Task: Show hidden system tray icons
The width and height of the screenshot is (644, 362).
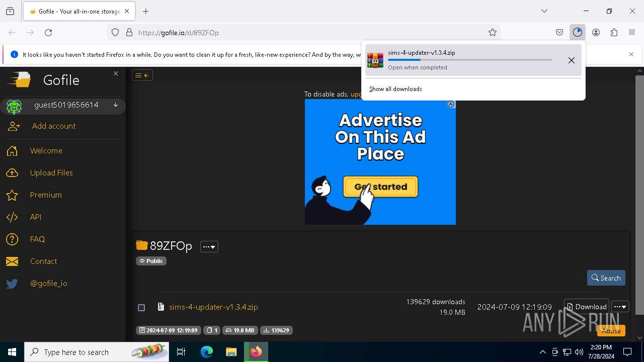Action: coord(542,352)
